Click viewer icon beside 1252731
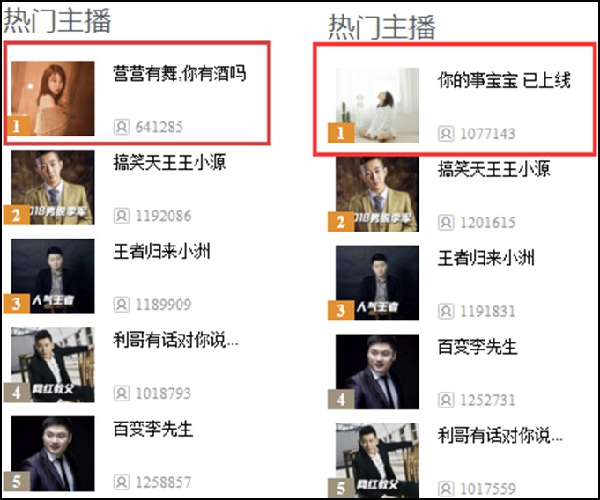Image resolution: width=600 pixels, height=500 pixels. click(446, 400)
